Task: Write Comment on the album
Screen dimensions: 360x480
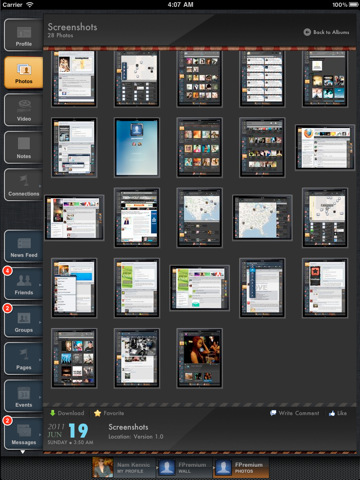Action: coord(294,413)
